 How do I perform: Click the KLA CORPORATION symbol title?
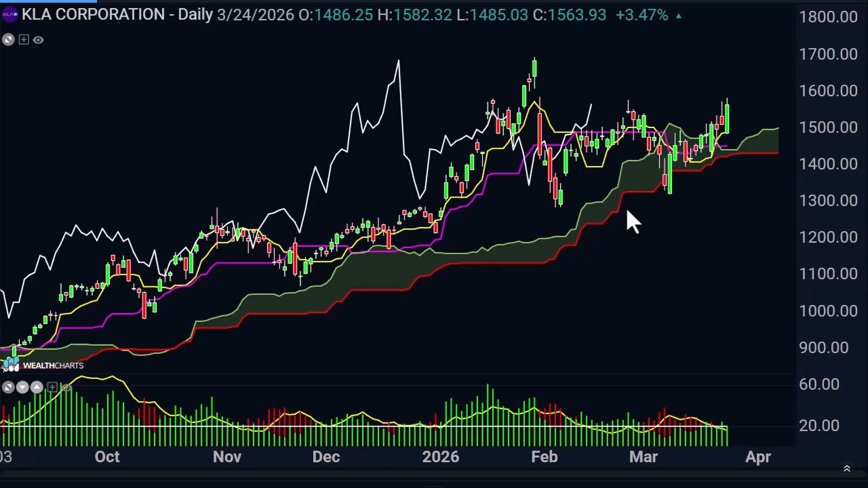coord(93,14)
